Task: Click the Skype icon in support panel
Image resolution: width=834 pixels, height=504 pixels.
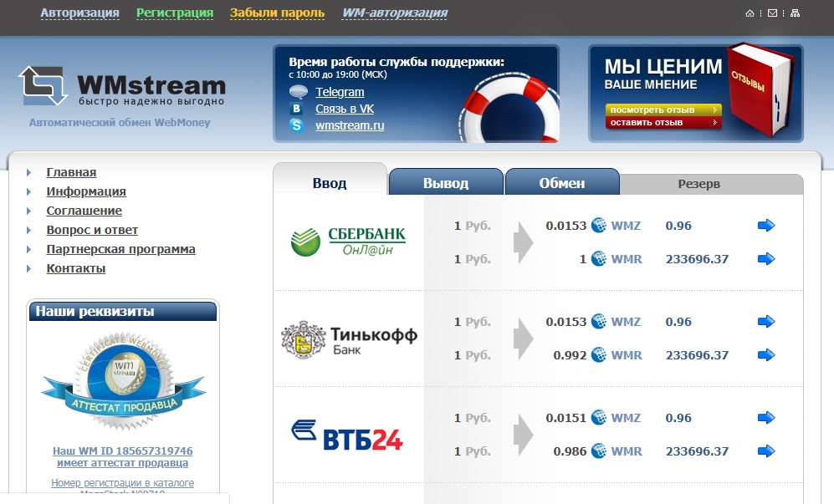Action: pyautogui.click(x=296, y=126)
